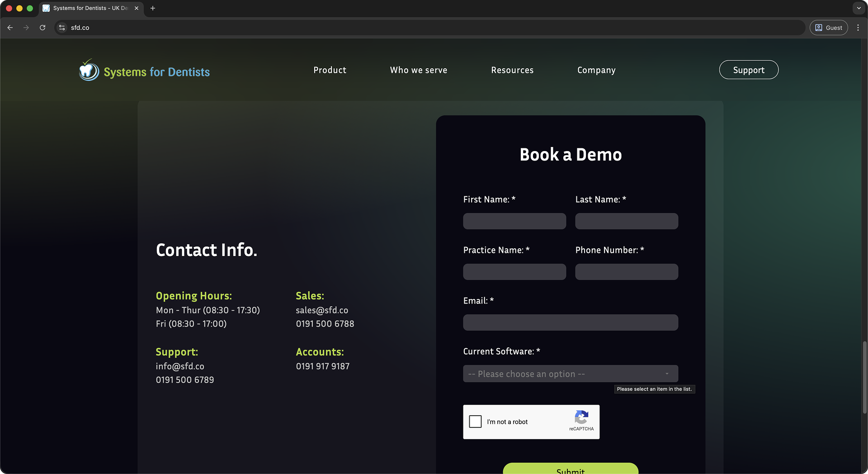The height and width of the screenshot is (474, 868).
Task: Click the Book a Demo heading
Action: [x=571, y=155]
